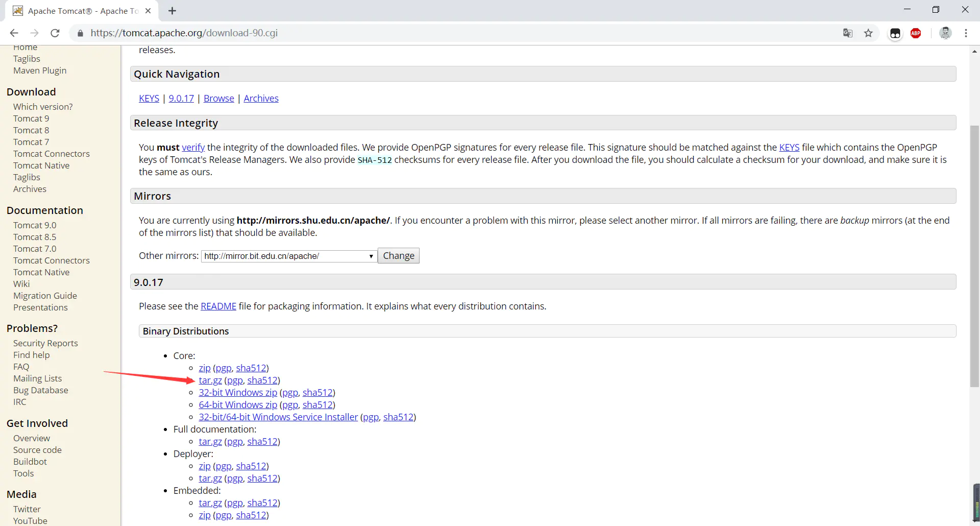Download Full documentation tar.gz

[210, 442]
